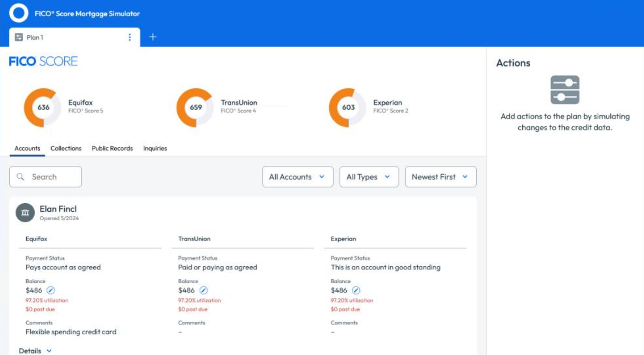Image resolution: width=644 pixels, height=355 pixels.
Task: Edit the Experian balance pencil icon
Action: tap(356, 290)
